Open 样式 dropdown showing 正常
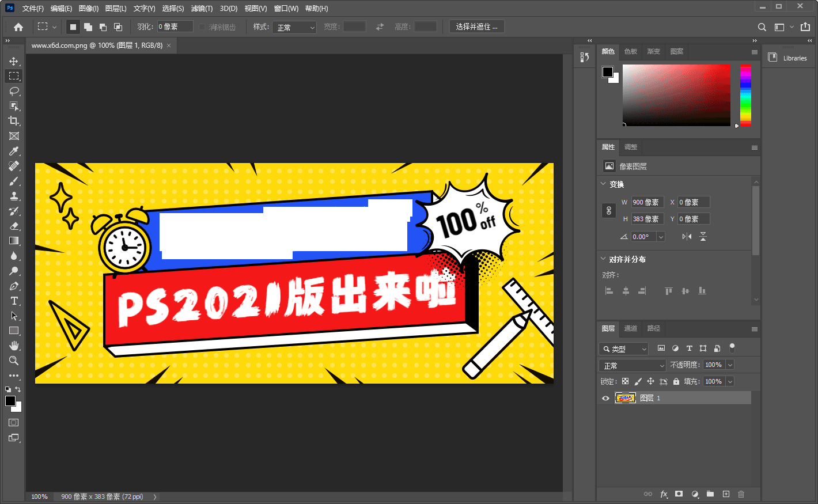 click(296, 27)
